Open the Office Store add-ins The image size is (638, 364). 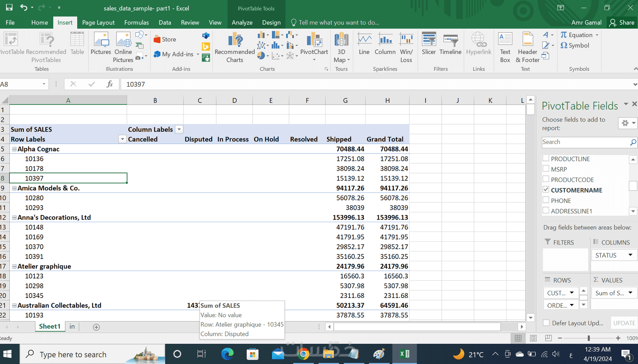(x=165, y=39)
